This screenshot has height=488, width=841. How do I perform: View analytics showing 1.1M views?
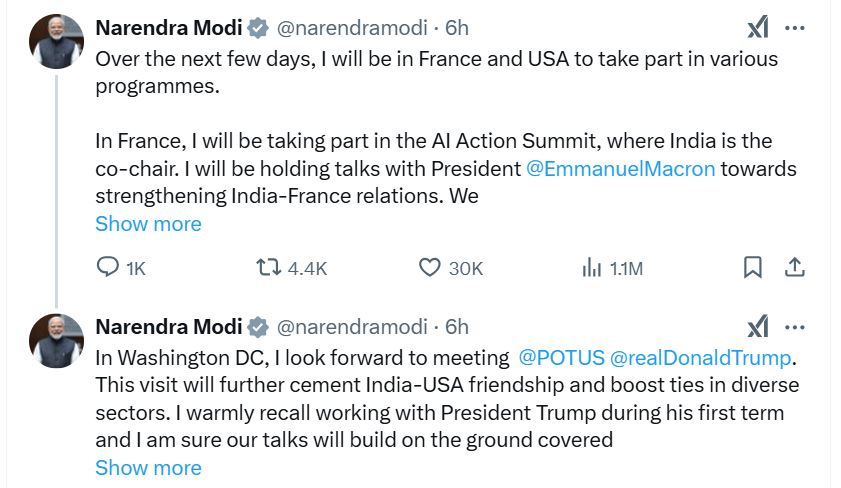click(x=591, y=268)
